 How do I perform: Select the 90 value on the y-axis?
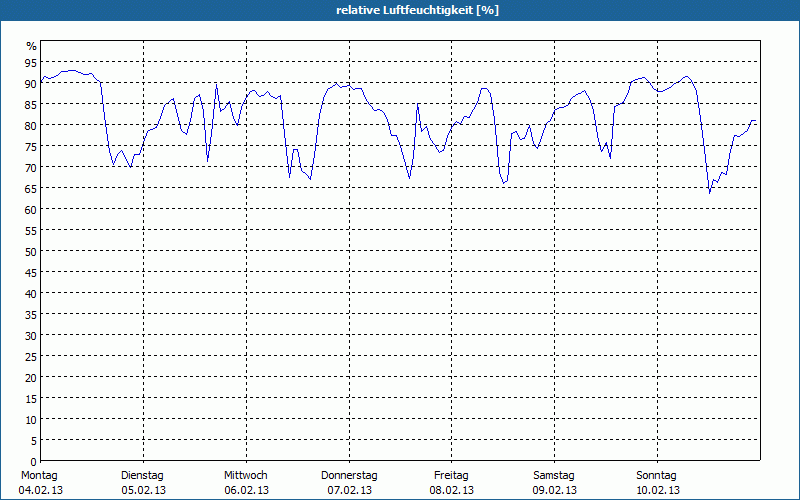(31, 84)
